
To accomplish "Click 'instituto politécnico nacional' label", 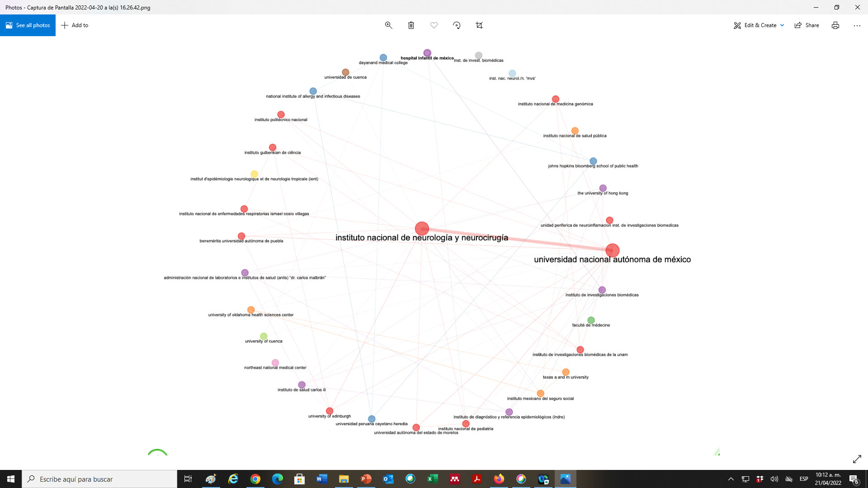I will pos(281,120).
